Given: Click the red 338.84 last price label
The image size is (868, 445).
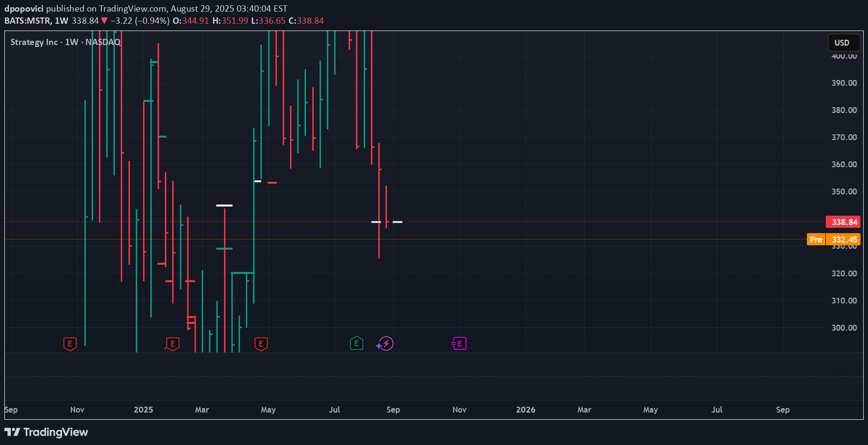Looking at the screenshot, I should click(844, 222).
